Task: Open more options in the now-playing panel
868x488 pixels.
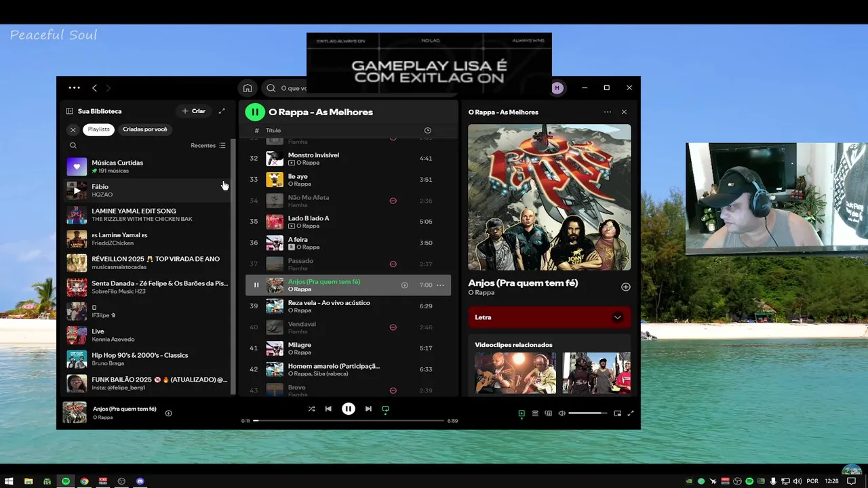Action: point(607,113)
